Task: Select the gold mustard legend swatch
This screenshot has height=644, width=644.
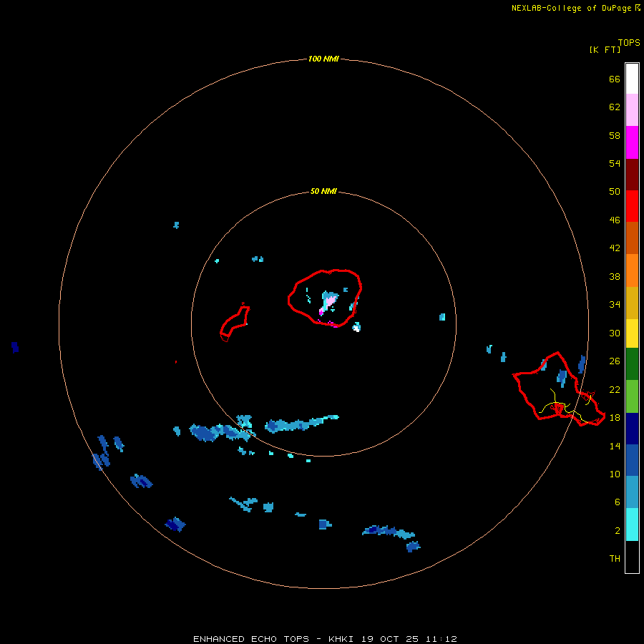Action: coord(632,303)
